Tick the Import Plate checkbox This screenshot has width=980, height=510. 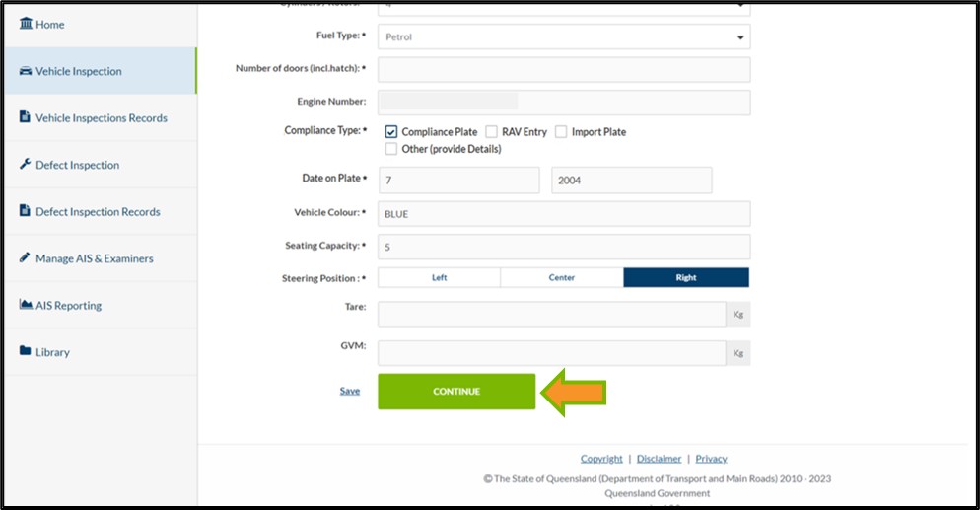562,131
